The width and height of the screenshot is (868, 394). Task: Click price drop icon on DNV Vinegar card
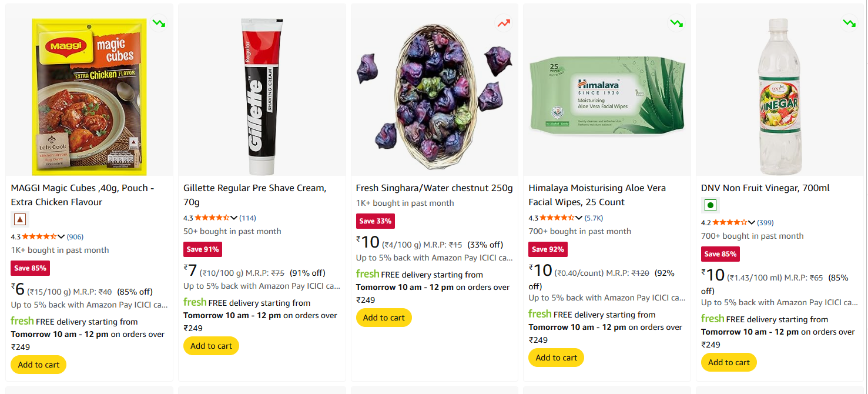pos(849,24)
